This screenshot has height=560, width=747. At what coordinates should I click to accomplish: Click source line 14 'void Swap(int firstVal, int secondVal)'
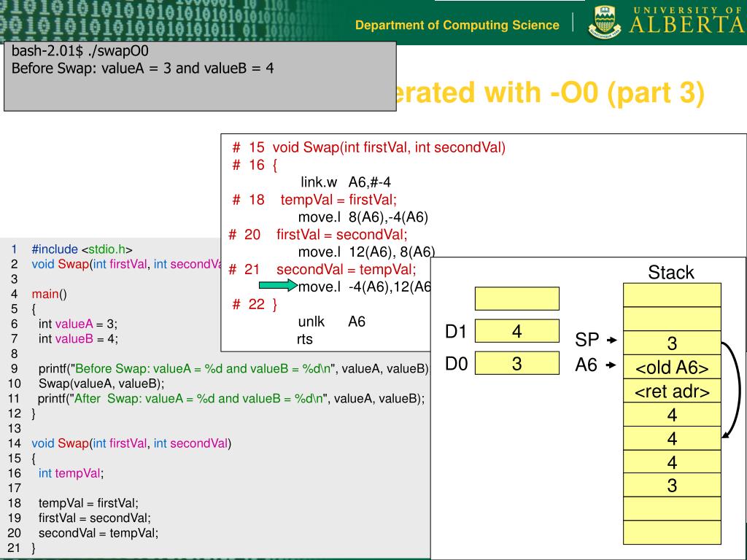131,443
